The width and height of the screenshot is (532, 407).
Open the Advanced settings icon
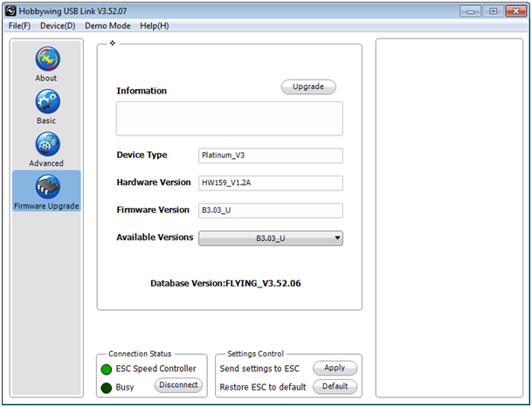coord(46,143)
